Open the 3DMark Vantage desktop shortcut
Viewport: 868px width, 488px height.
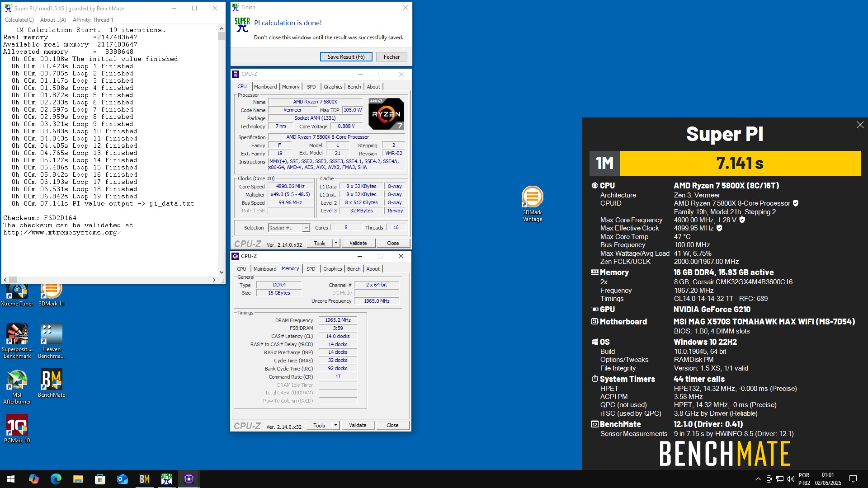[532, 203]
